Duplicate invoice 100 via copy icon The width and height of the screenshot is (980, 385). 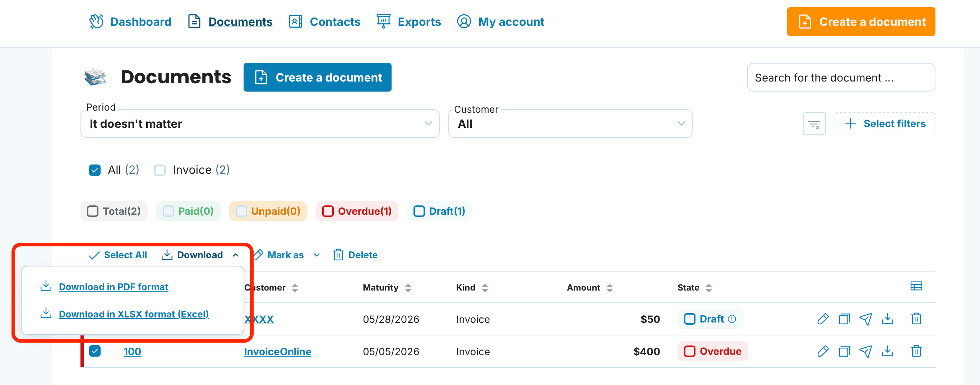click(844, 351)
